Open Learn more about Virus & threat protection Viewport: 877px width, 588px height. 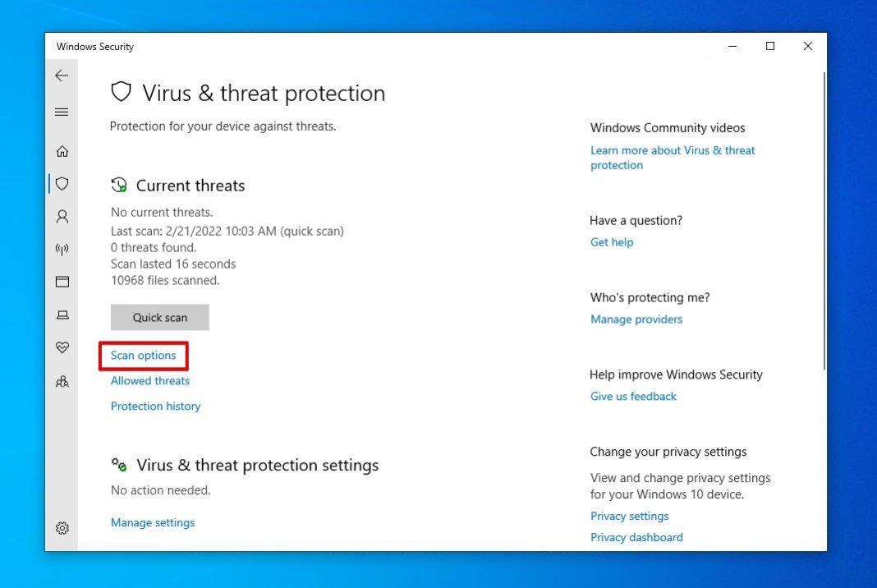pos(673,157)
